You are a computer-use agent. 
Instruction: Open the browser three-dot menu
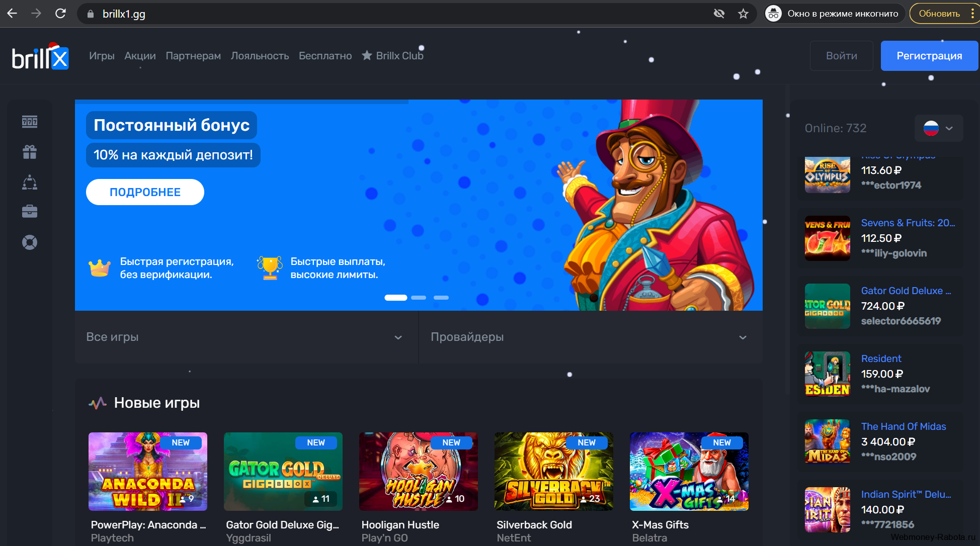pos(972,14)
